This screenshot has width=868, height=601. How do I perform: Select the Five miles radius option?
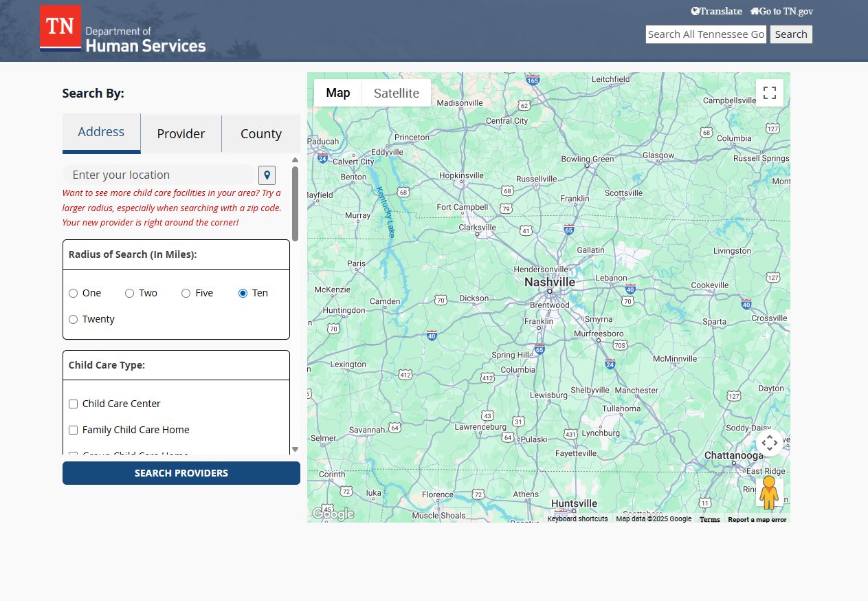pyautogui.click(x=186, y=293)
